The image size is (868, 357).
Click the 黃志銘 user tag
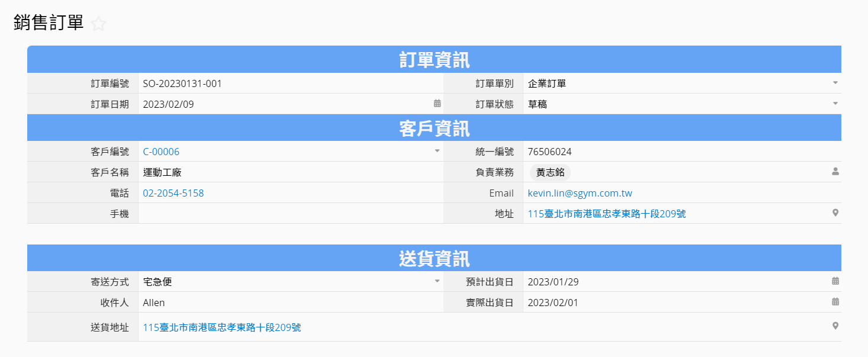tap(550, 172)
